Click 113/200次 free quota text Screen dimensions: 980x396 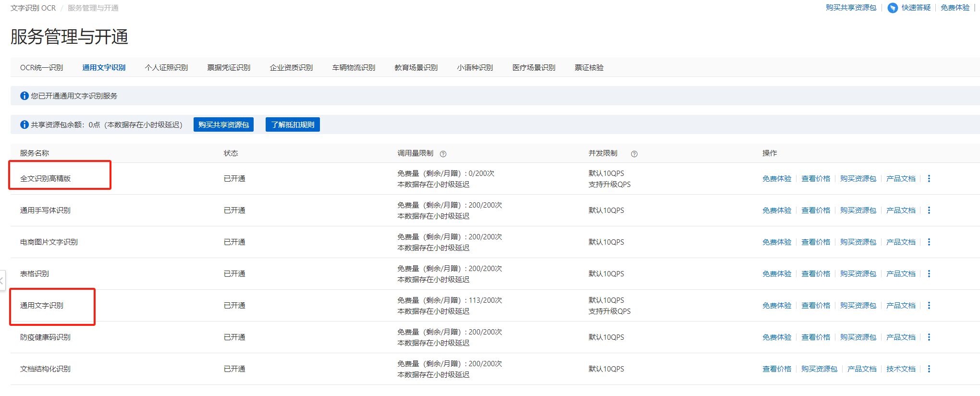(x=485, y=300)
